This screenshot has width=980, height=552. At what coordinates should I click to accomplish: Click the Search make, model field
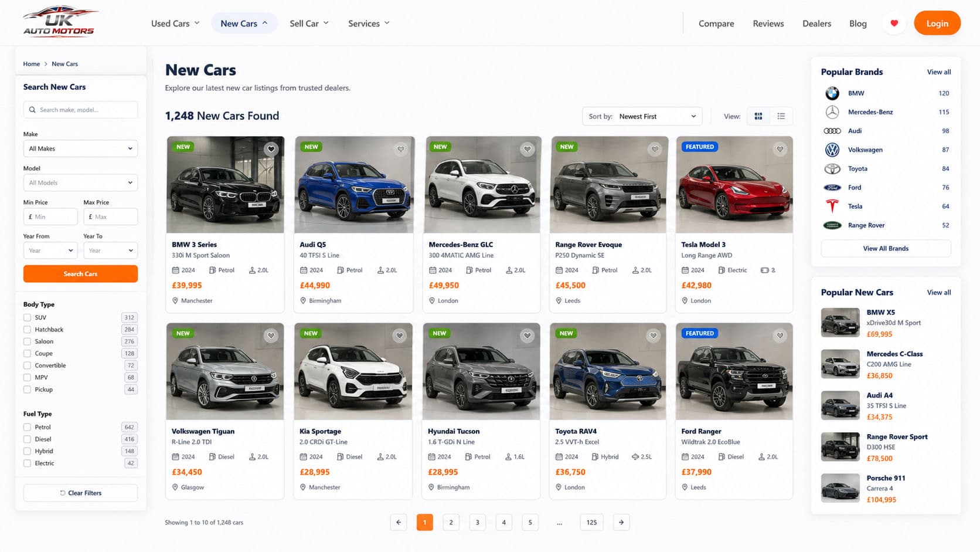coord(80,110)
